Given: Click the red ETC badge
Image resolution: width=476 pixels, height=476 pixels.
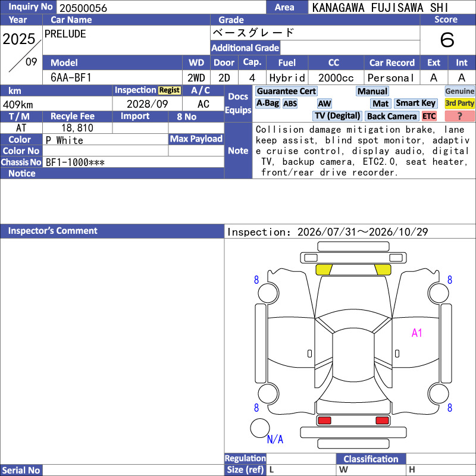Looking at the screenshot, I should [x=429, y=116].
